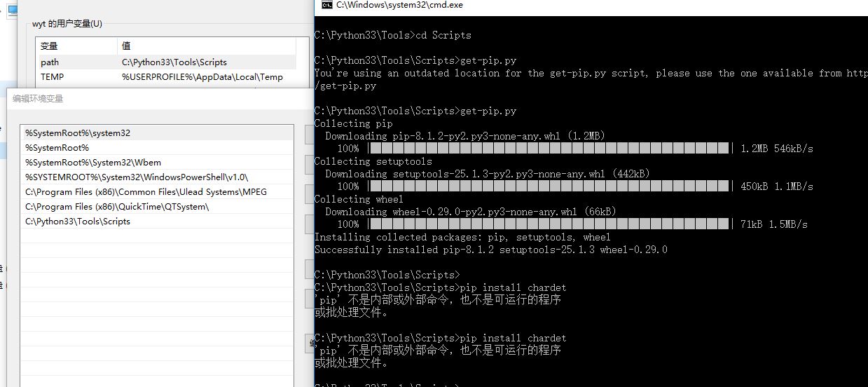This screenshot has height=387, width=868.
Task: Click the first empty row below Python33 entry
Action: coord(156,236)
